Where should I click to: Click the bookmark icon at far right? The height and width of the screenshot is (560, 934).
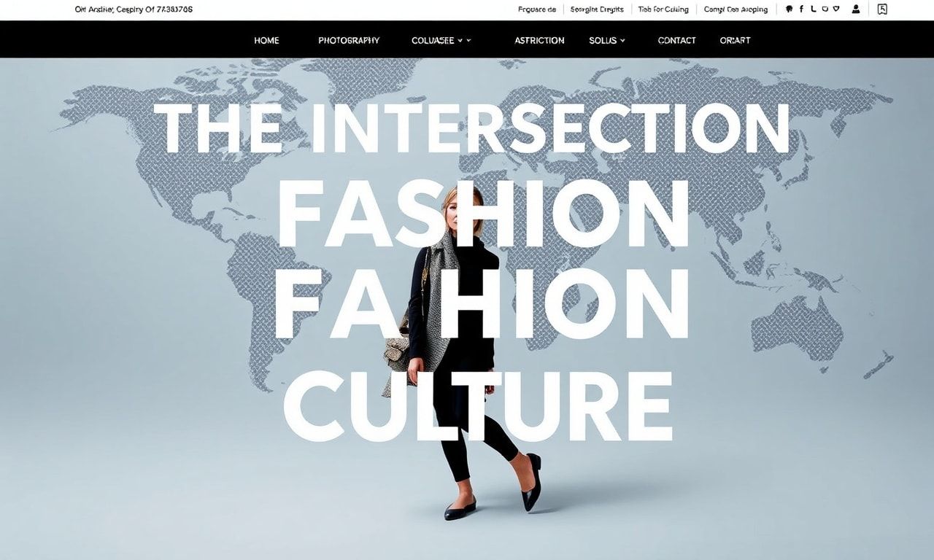882,9
